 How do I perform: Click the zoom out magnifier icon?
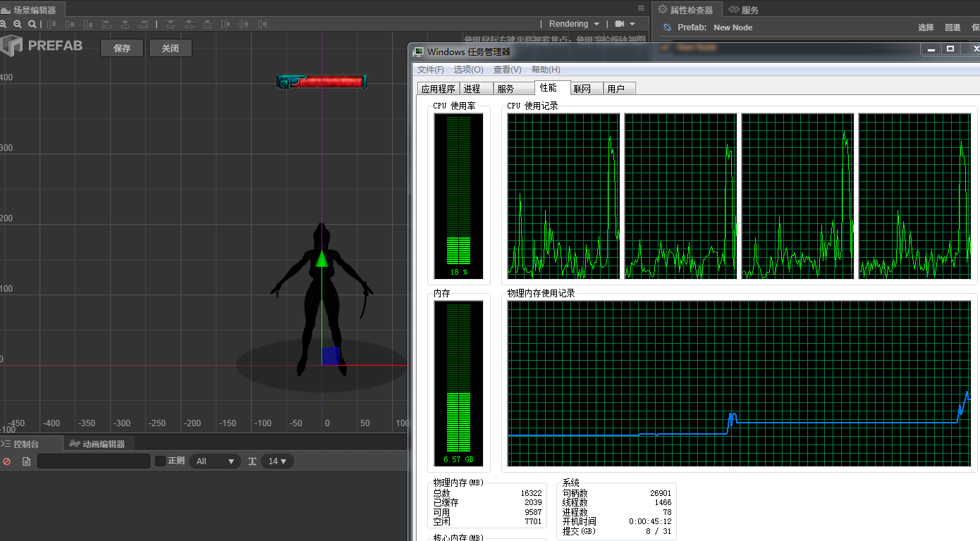click(x=18, y=24)
